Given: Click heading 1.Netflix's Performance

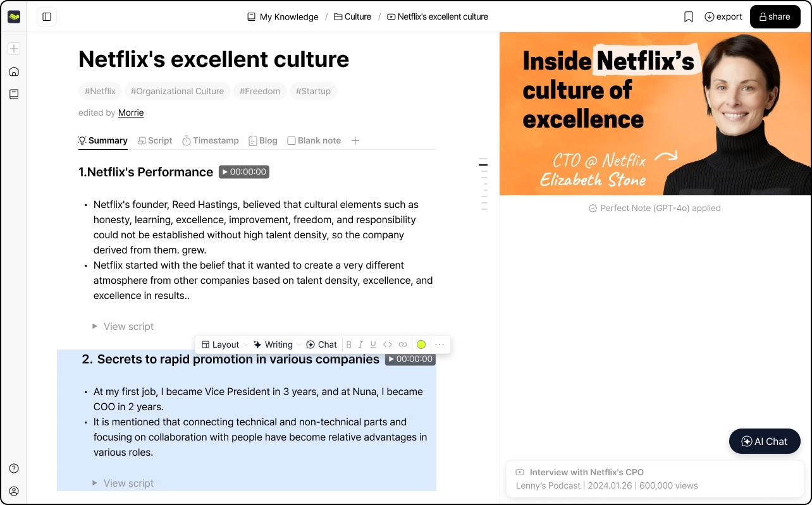Looking at the screenshot, I should [x=145, y=172].
